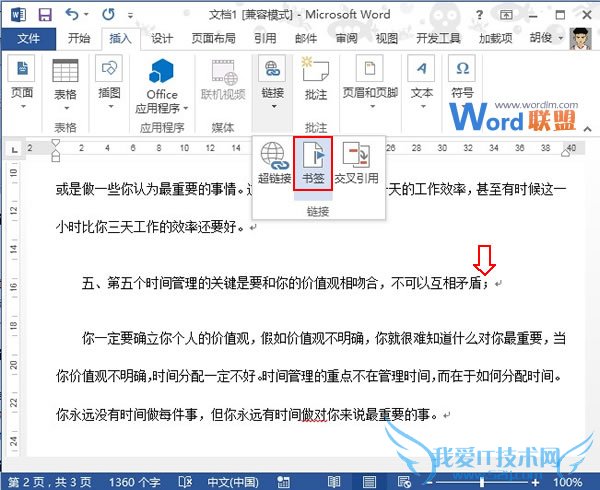This screenshot has width=600, height=490.
Task: Switch to Read Mode view
Action: 334,482
